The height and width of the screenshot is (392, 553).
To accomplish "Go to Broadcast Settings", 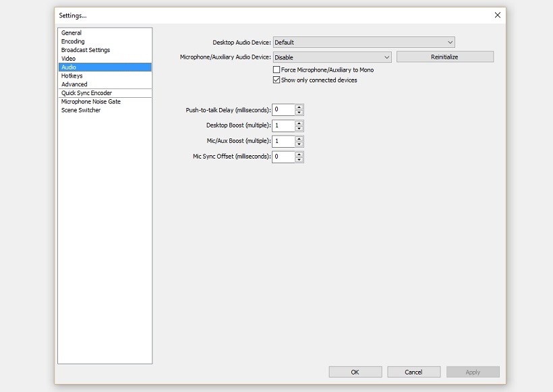I will click(105, 50).
